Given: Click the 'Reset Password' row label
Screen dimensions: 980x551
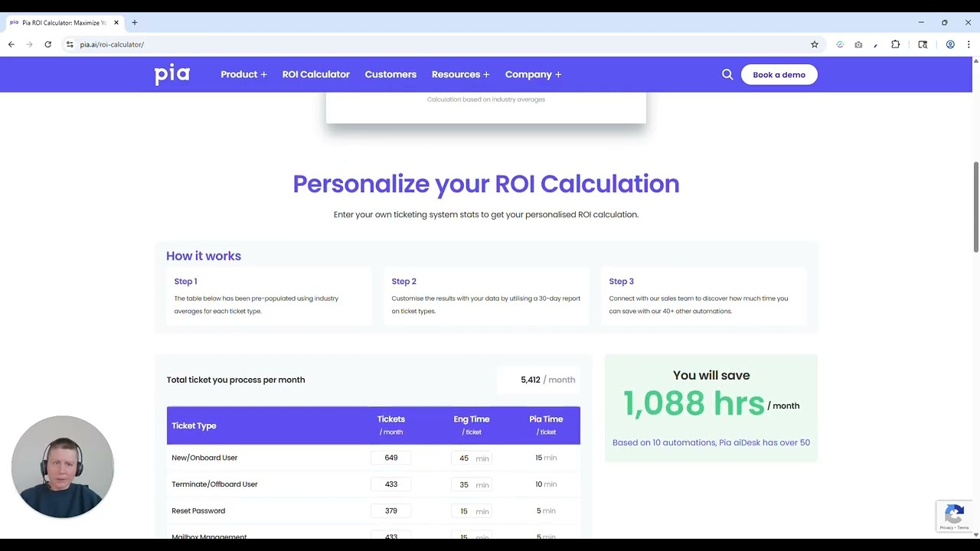Looking at the screenshot, I should (198, 511).
